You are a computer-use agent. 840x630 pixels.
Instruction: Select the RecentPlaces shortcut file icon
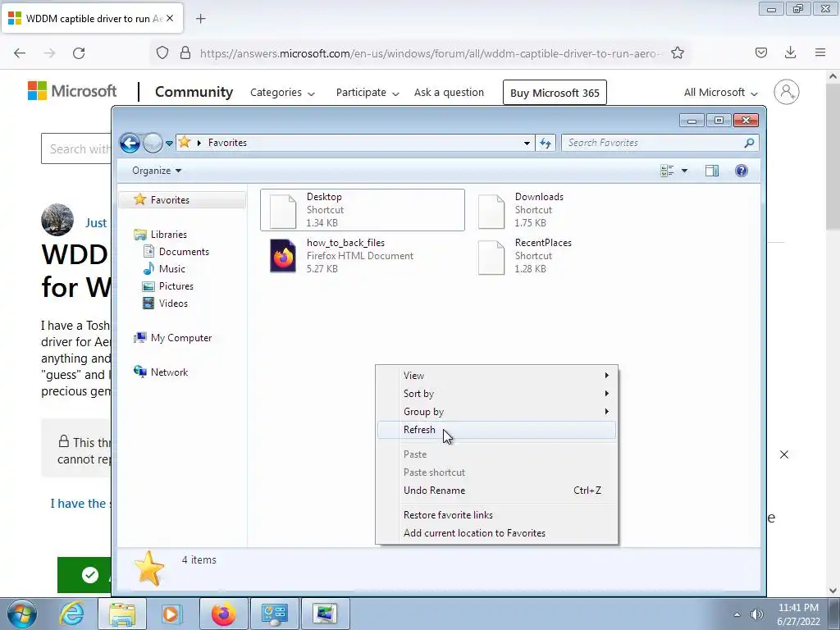[x=491, y=257]
